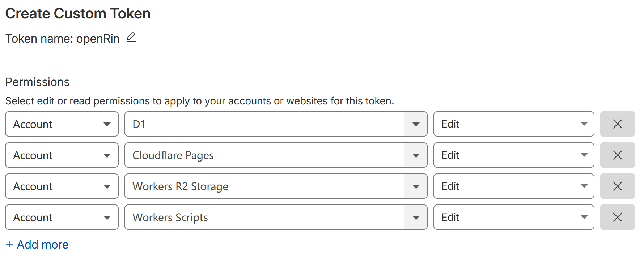Change Edit access level for Workers Scripts

click(513, 217)
